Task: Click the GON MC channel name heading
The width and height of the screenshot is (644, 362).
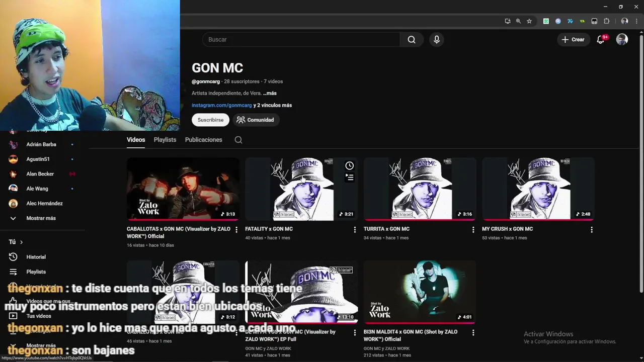Action: coord(217,68)
